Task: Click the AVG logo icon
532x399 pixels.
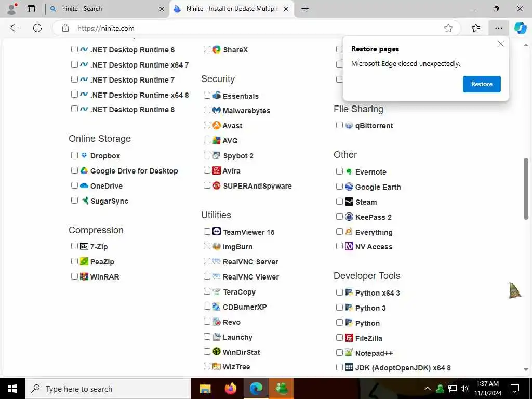Action: tap(217, 140)
